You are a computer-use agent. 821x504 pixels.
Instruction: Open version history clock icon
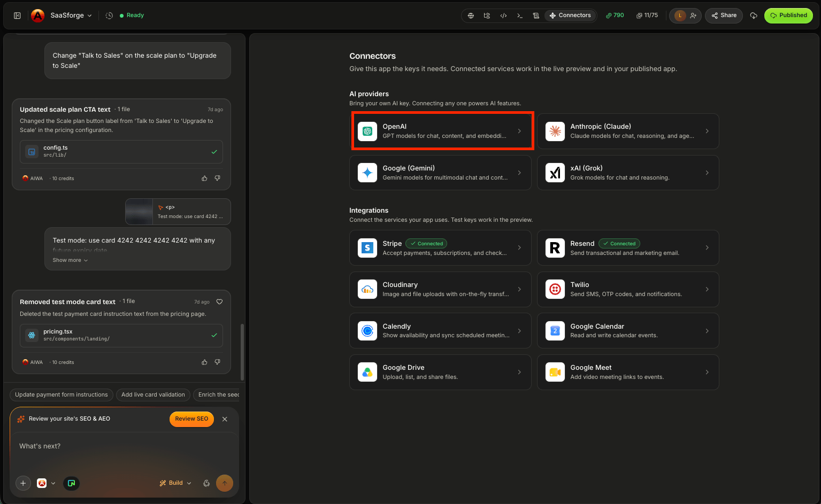click(x=109, y=15)
